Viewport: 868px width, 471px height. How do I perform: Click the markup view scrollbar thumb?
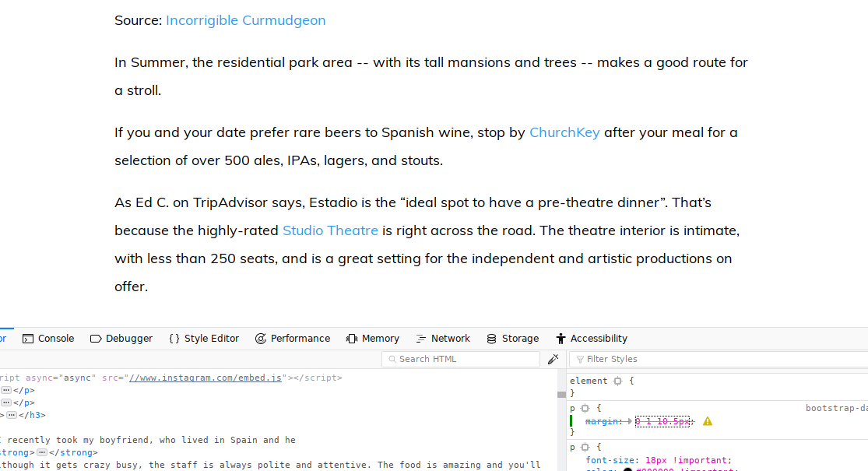(x=561, y=395)
